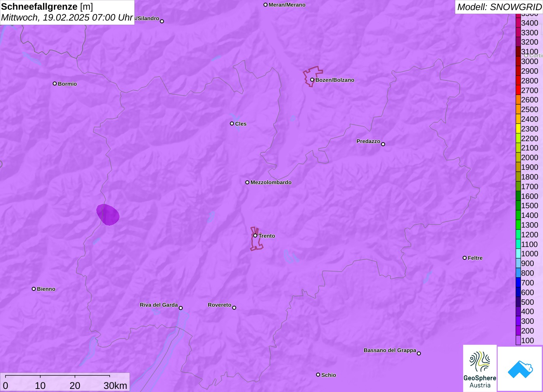Viewport: 543px width, 392px height.
Task: Click the Predazzo location dot
Action: coord(383,144)
